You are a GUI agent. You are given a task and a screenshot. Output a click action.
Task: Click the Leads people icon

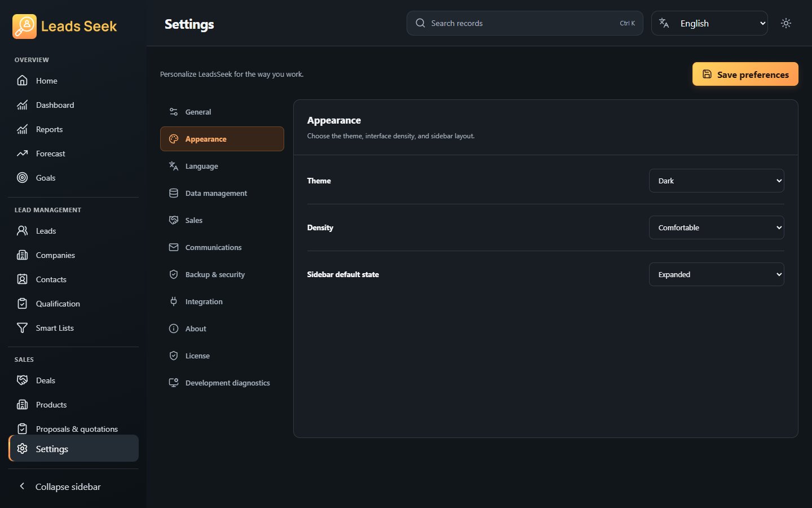click(22, 231)
